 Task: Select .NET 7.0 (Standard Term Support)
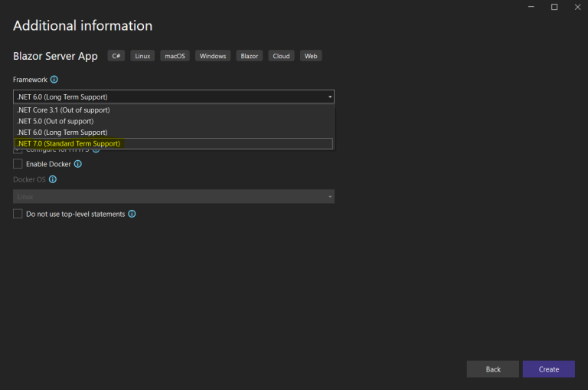tap(69, 143)
